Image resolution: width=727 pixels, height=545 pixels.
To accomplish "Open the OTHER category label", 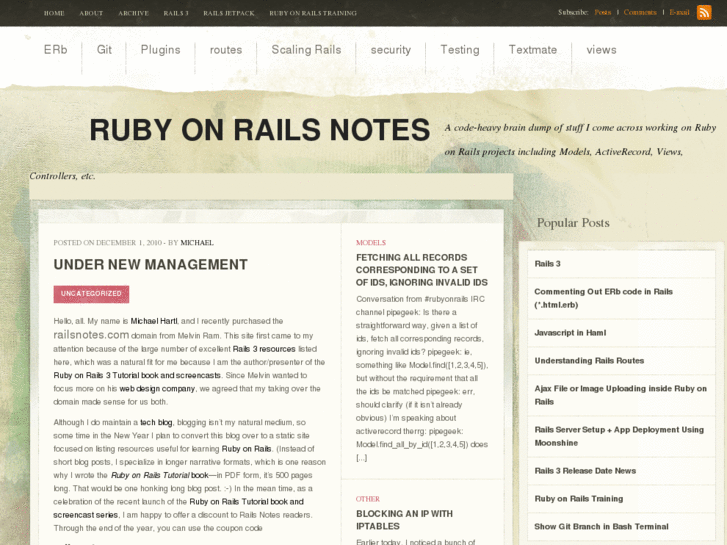I will [x=368, y=499].
